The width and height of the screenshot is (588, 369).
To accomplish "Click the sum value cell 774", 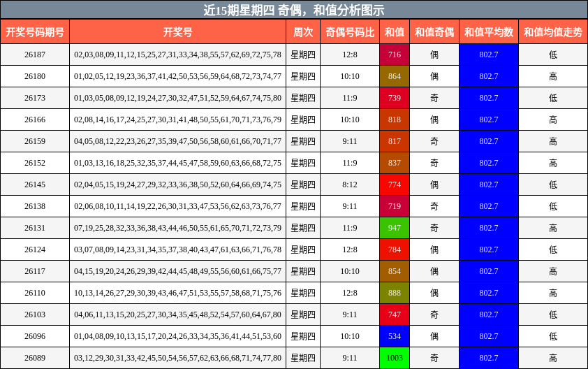I will (x=395, y=184).
